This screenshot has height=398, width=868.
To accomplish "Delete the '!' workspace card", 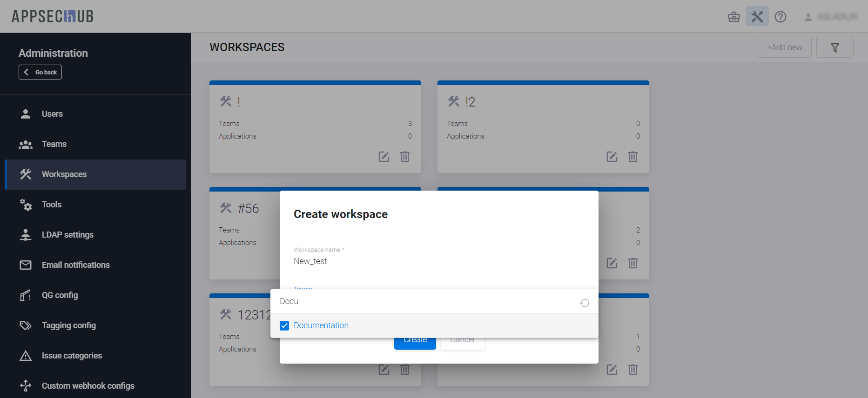I will coord(405,157).
